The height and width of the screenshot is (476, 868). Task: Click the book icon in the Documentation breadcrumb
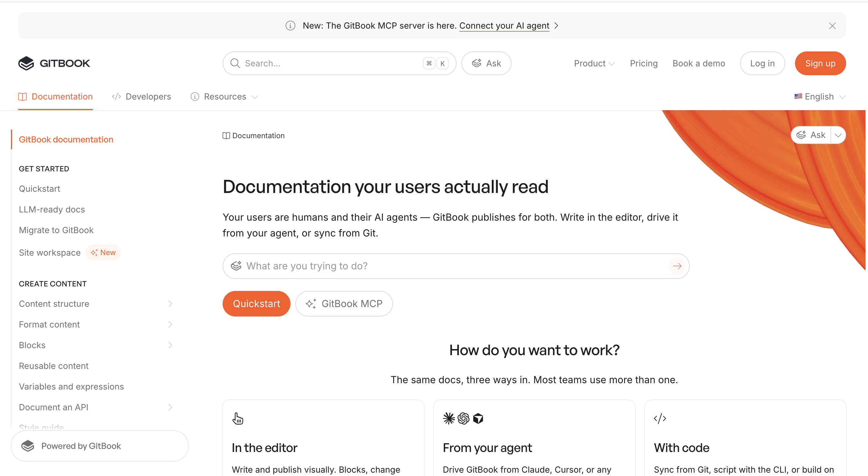click(x=226, y=135)
